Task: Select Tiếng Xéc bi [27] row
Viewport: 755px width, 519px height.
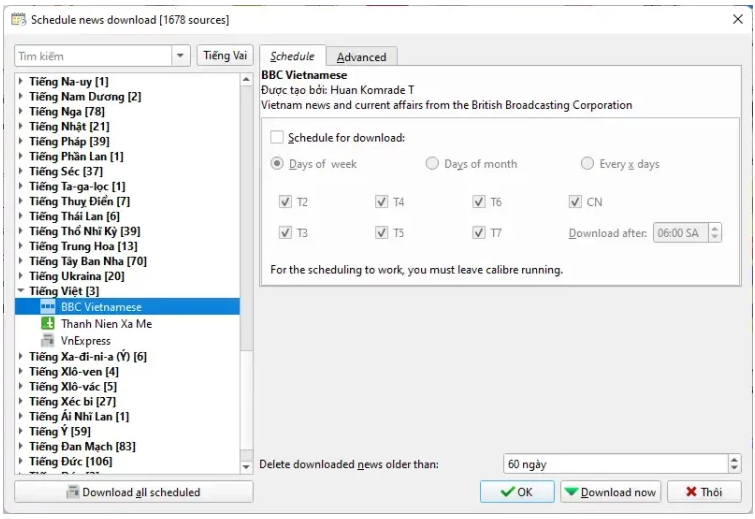Action: pyautogui.click(x=127, y=401)
